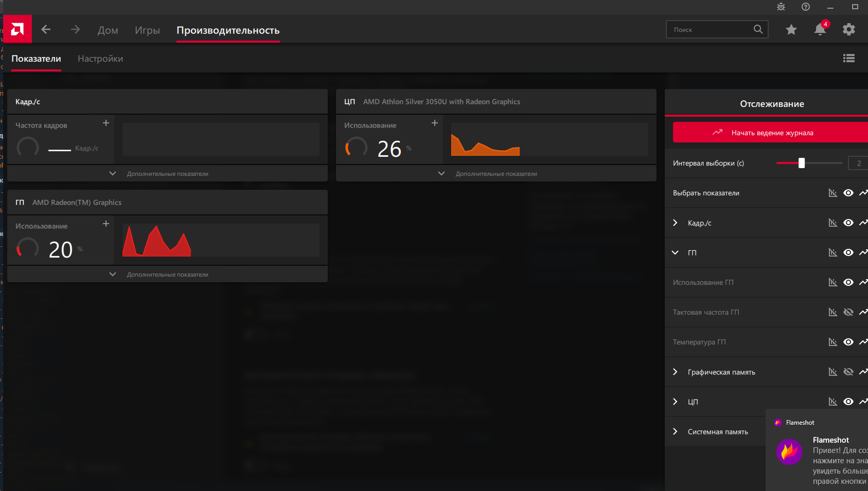Image resolution: width=868 pixels, height=491 pixels.
Task: Open the bug report icon
Action: click(x=781, y=7)
